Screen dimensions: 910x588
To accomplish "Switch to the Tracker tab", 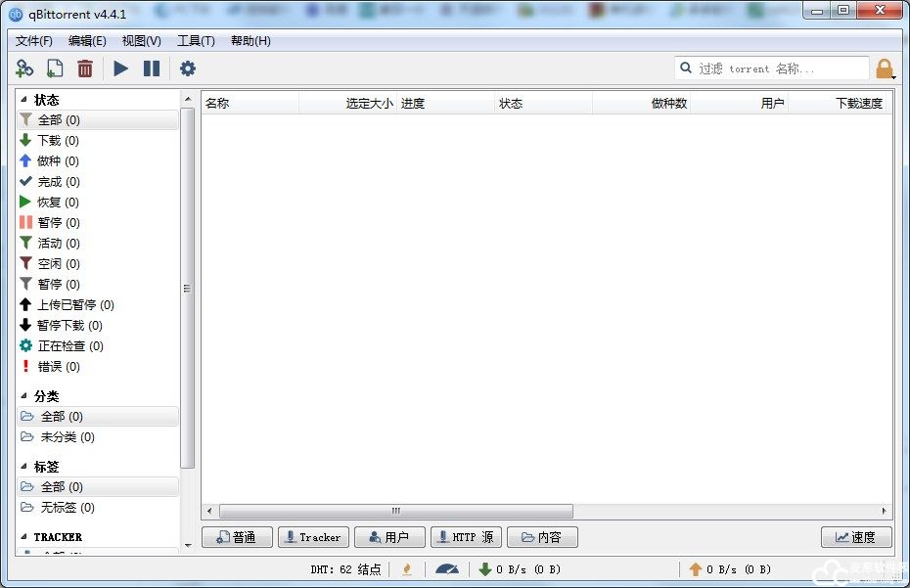I will 313,537.
